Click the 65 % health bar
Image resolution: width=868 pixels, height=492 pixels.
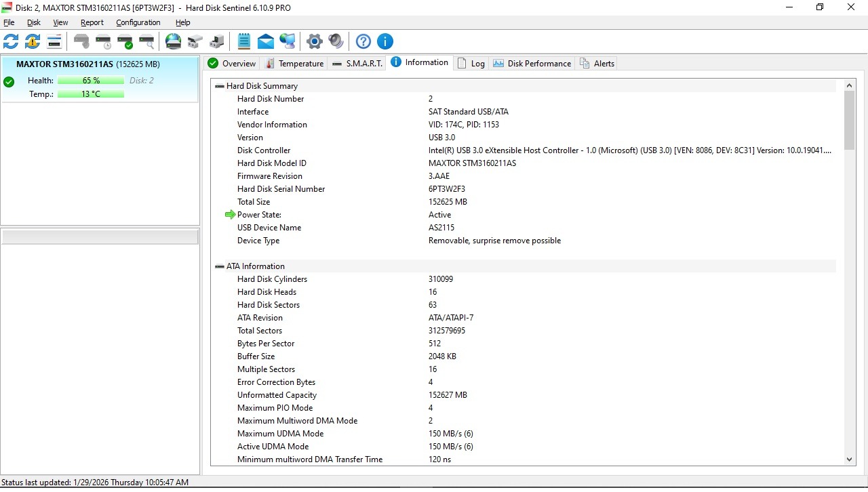click(91, 81)
